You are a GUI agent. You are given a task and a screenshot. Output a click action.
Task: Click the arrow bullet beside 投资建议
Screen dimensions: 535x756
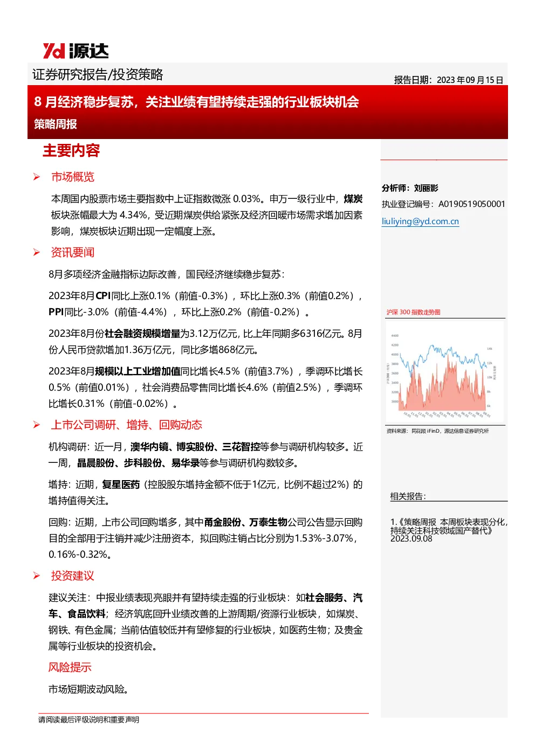(x=37, y=575)
